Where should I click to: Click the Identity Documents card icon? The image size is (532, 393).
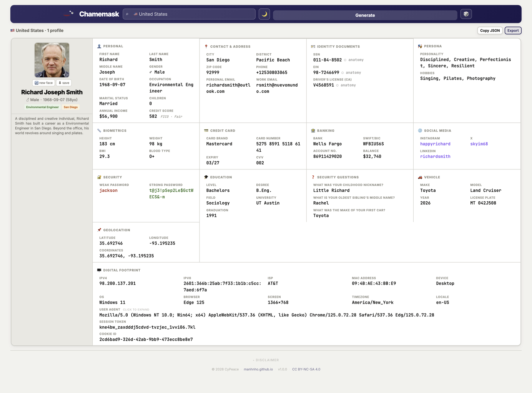313,47
